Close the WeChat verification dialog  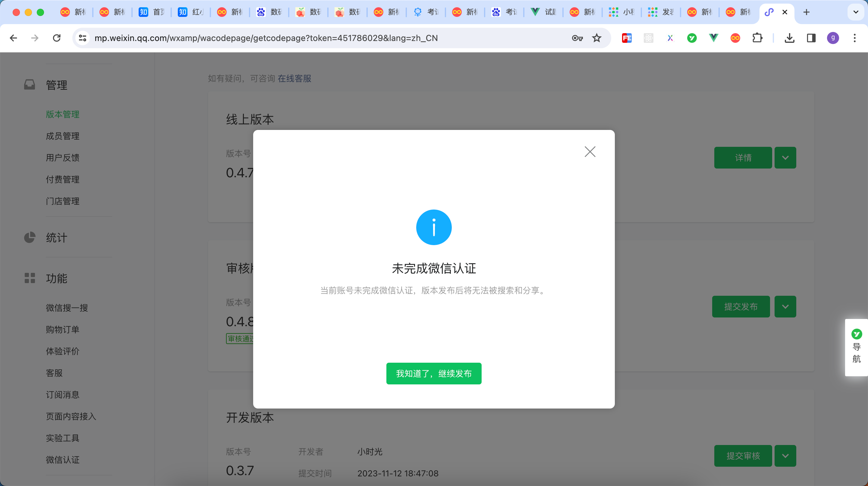click(590, 152)
